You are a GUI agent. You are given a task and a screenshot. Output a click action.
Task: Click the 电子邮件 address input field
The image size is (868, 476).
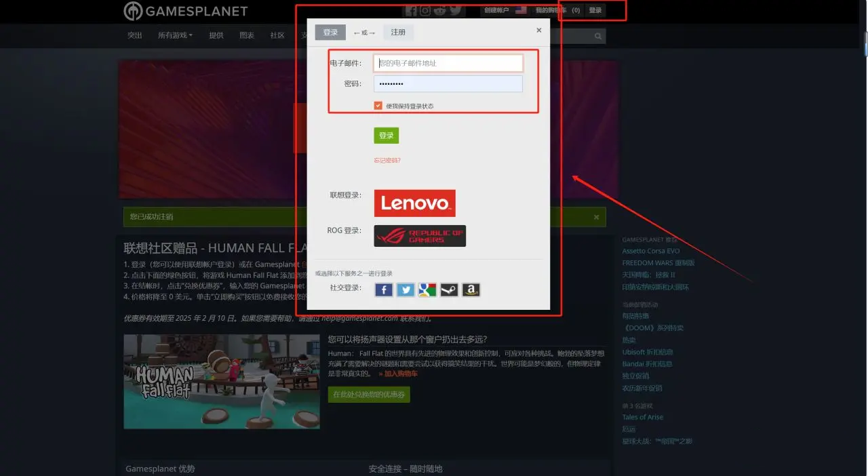pos(448,63)
